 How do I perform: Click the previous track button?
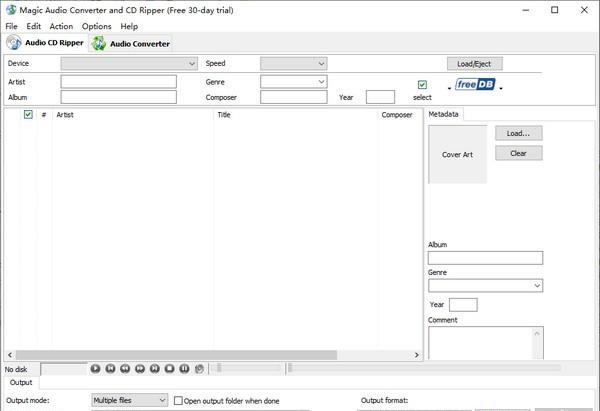point(110,369)
